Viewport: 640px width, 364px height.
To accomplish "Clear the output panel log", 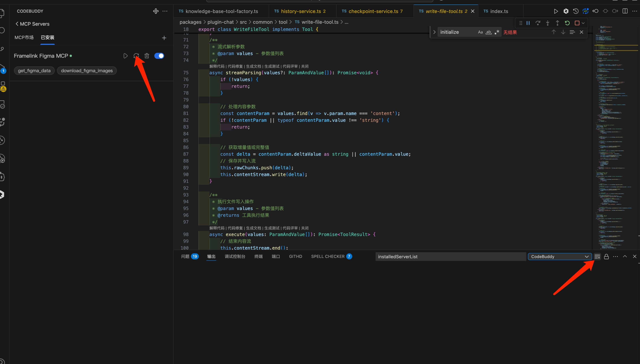I will (597, 257).
